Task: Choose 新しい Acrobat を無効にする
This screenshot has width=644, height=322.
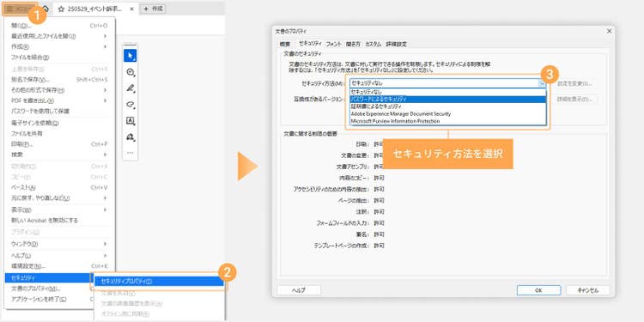Action: coord(60,221)
